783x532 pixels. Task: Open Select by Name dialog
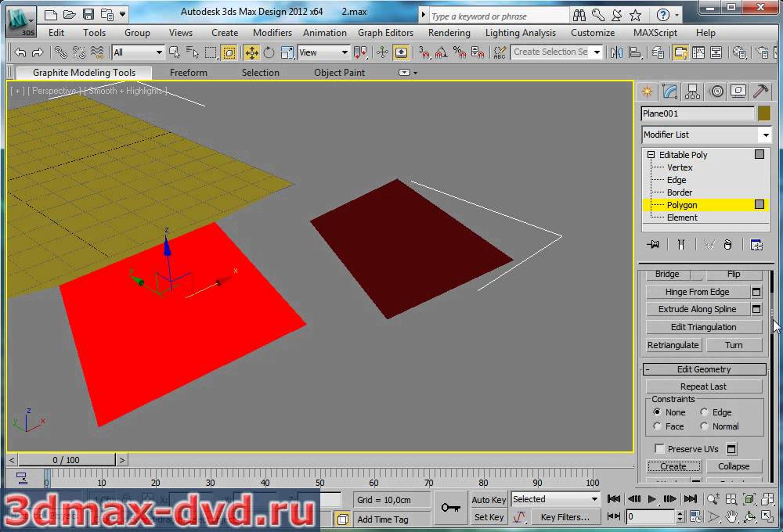tap(193, 52)
